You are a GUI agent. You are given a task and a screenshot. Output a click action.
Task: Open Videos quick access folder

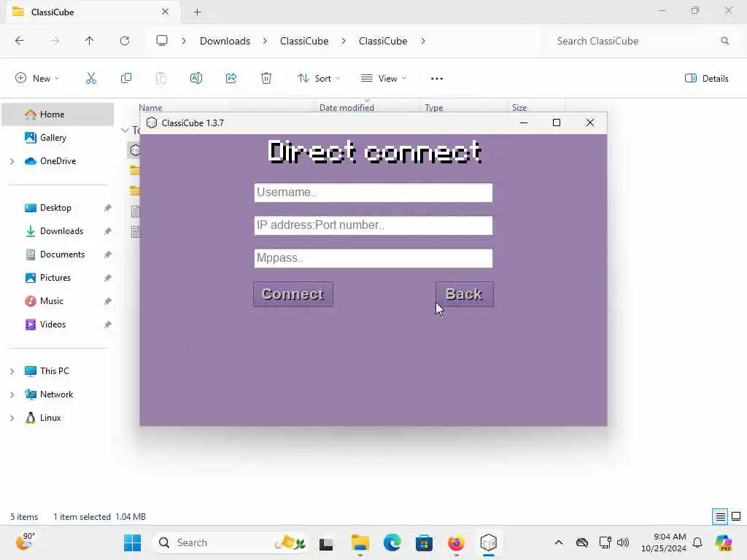click(x=53, y=324)
